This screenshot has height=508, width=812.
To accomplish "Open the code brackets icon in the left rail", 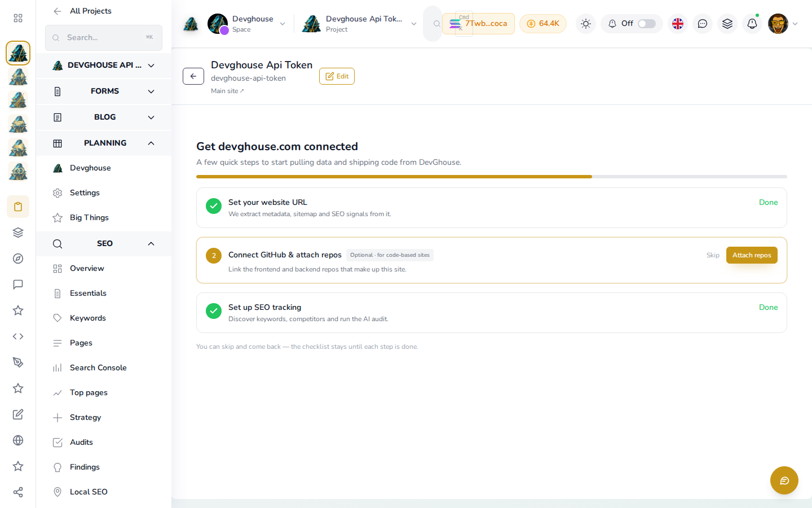I will coord(18,336).
